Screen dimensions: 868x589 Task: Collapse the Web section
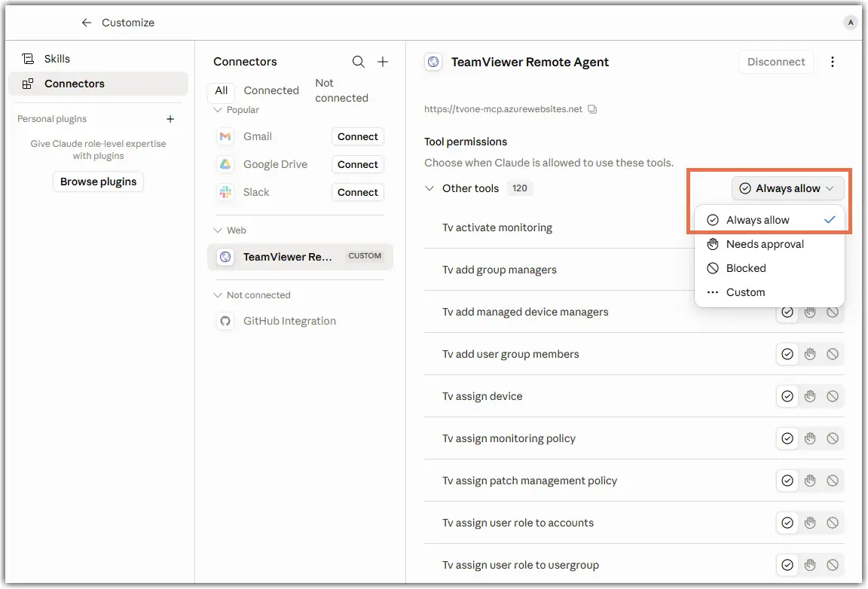coord(218,230)
